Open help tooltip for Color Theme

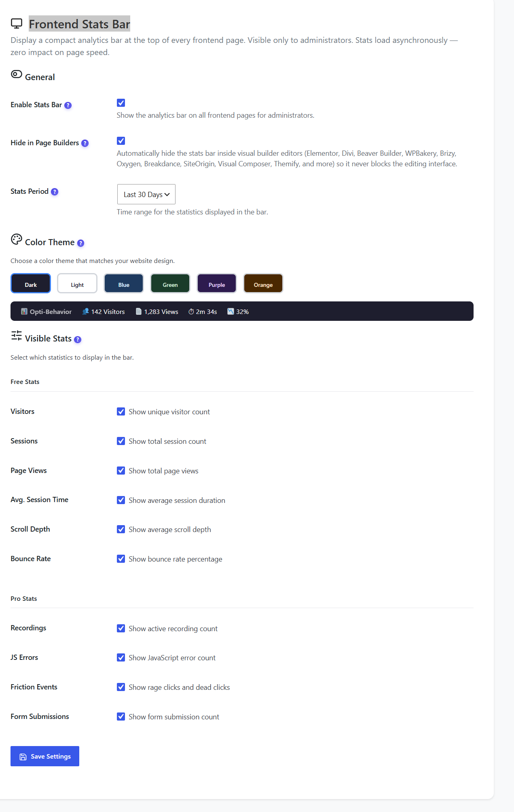(x=80, y=243)
